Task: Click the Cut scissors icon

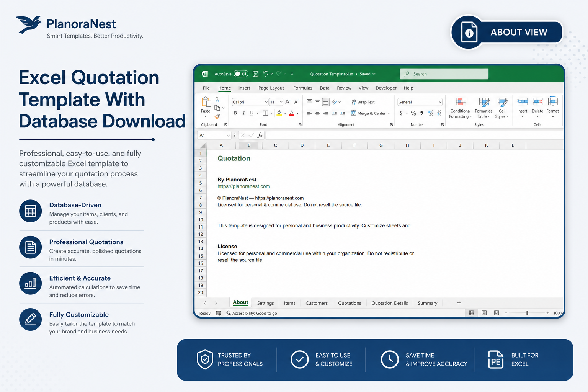Action: pyautogui.click(x=217, y=99)
